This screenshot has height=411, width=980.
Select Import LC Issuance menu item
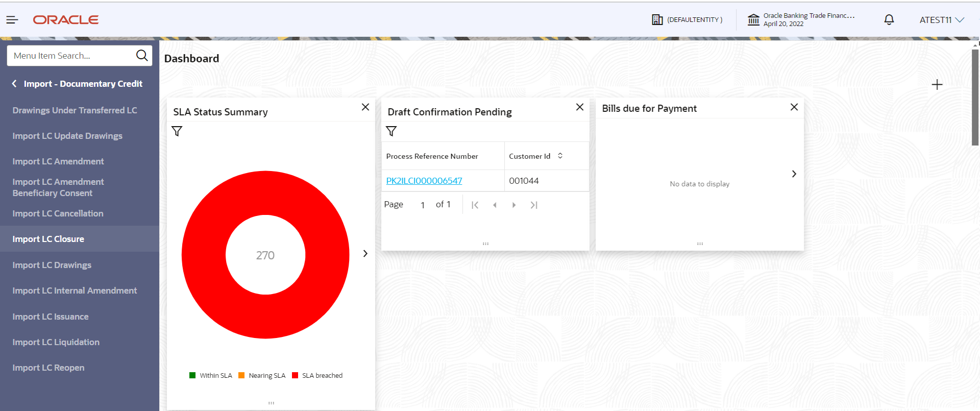pyautogui.click(x=51, y=317)
